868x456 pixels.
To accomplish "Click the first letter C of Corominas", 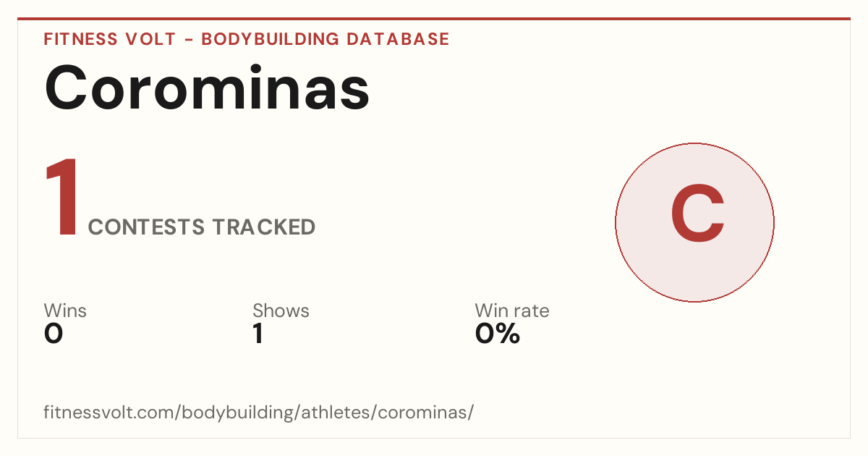I will [x=69, y=88].
